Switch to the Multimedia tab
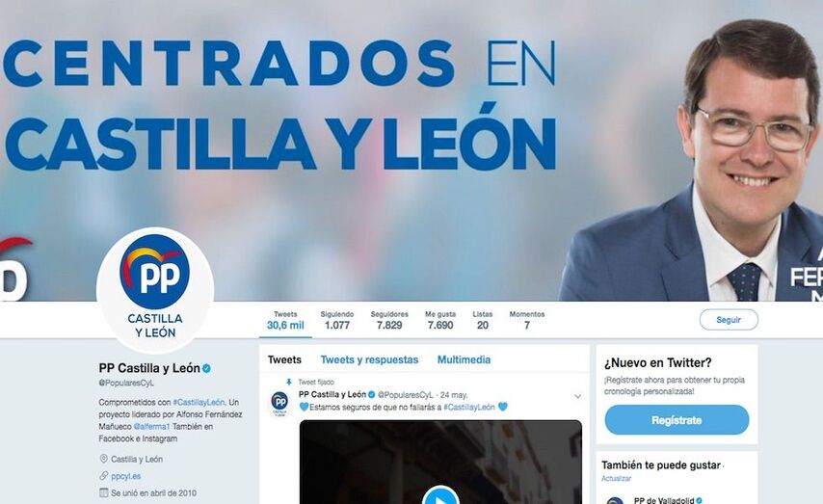The width and height of the screenshot is (823, 504). tap(464, 360)
